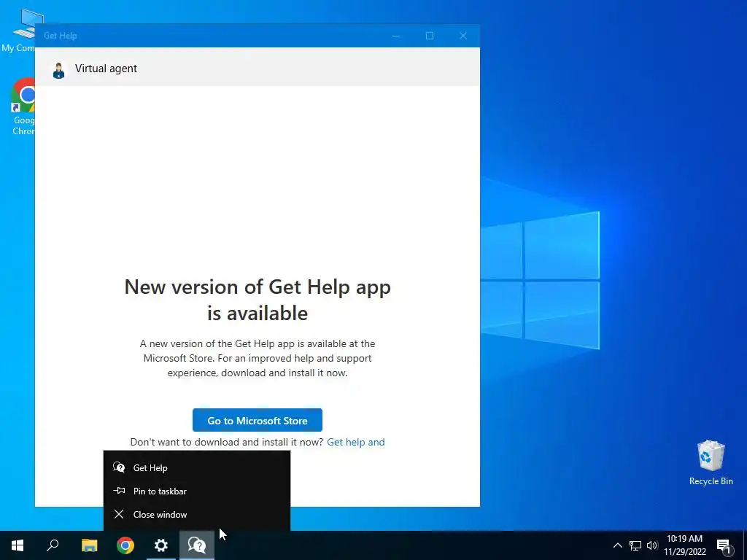Close the Get Help window

pyautogui.click(x=463, y=36)
